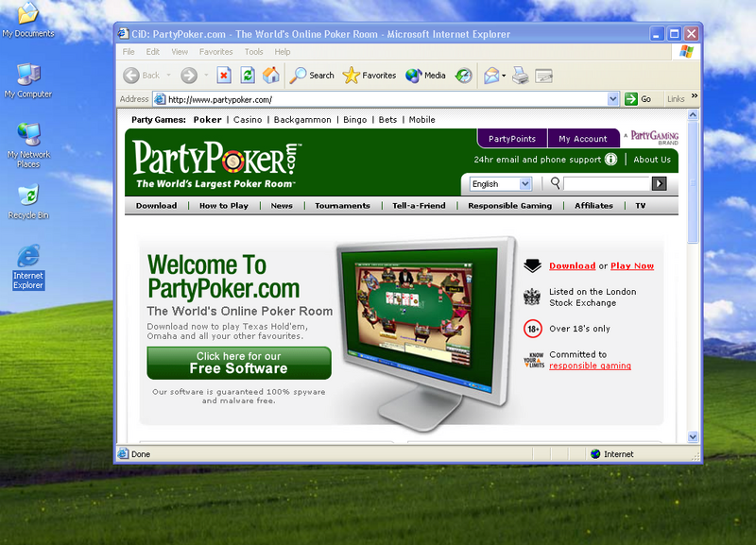Image resolution: width=756 pixels, height=545 pixels.
Task: Expand the Mail button dropdown arrow
Action: pos(504,76)
